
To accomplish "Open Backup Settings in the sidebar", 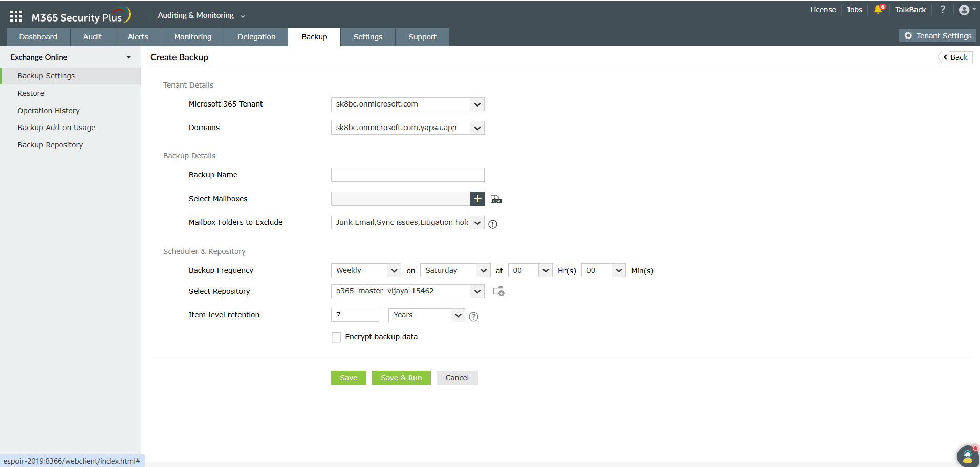I will (71, 76).
